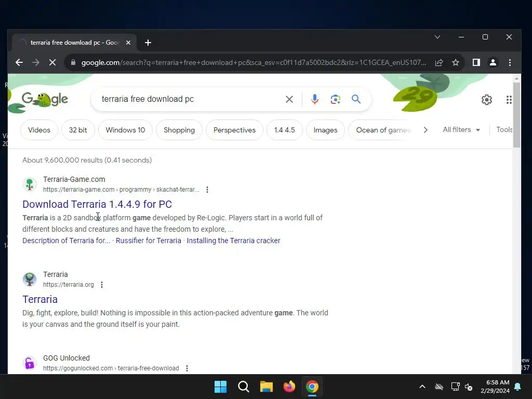Open Installing the Terraria cracker sitelink

(x=233, y=241)
